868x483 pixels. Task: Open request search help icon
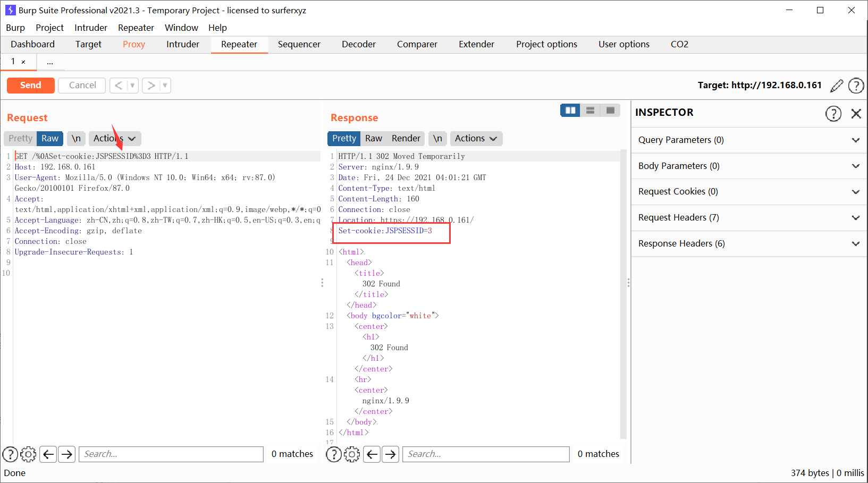tap(10, 454)
